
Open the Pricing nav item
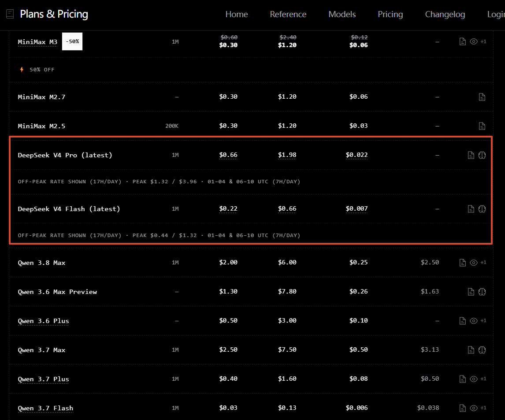coord(390,14)
